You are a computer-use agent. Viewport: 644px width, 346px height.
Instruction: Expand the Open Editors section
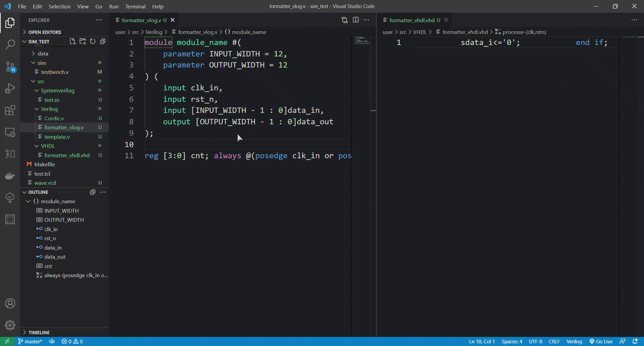click(x=64, y=32)
